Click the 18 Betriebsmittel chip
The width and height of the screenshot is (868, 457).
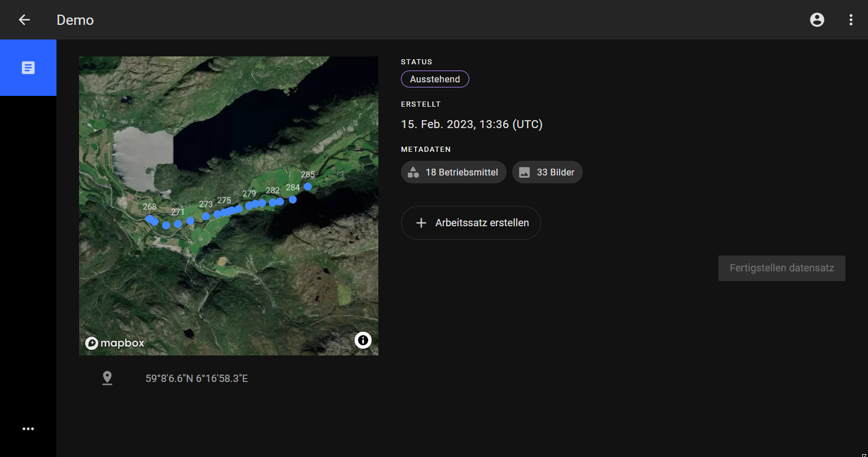(x=453, y=172)
